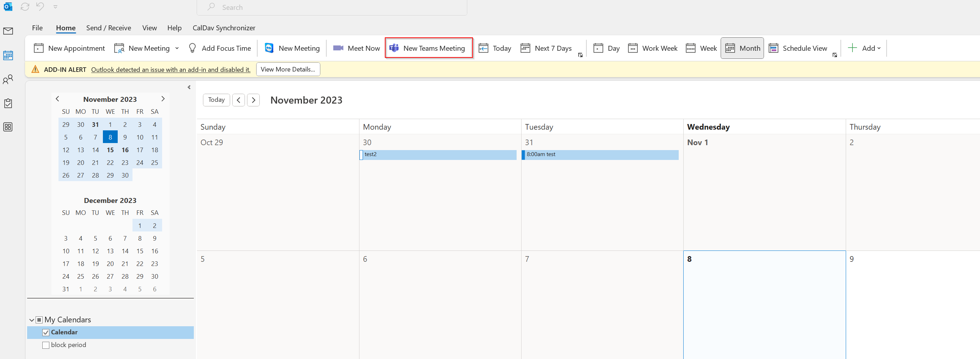
Task: Open the add-in alert issue link
Action: pos(171,70)
